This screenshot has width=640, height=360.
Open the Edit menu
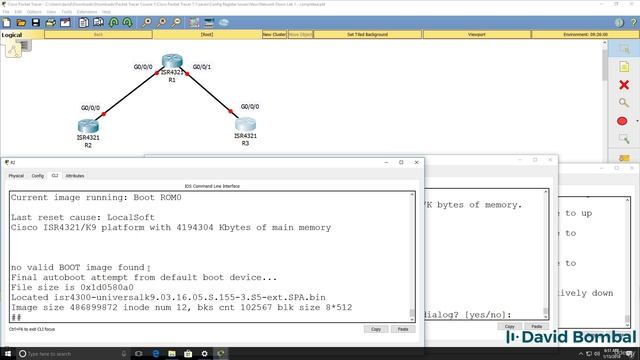click(18, 12)
